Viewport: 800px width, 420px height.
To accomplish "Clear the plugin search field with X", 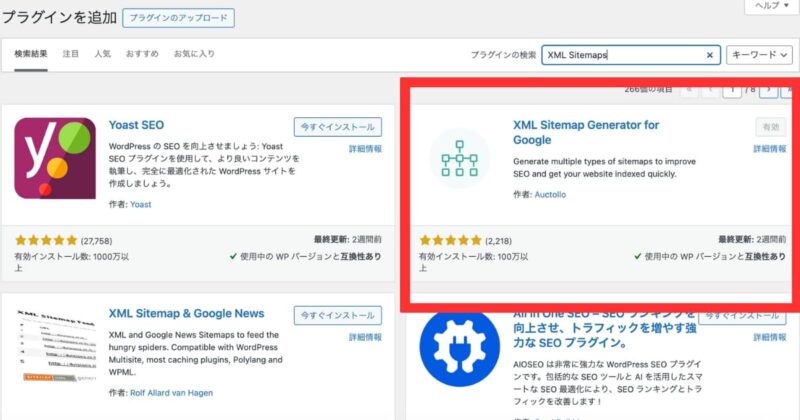I will point(709,55).
